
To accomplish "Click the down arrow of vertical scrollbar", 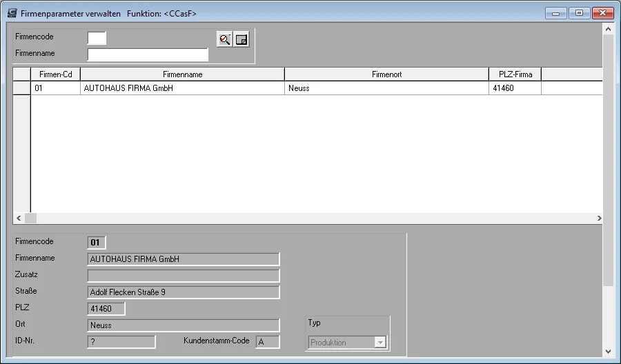I will pyautogui.click(x=609, y=352).
